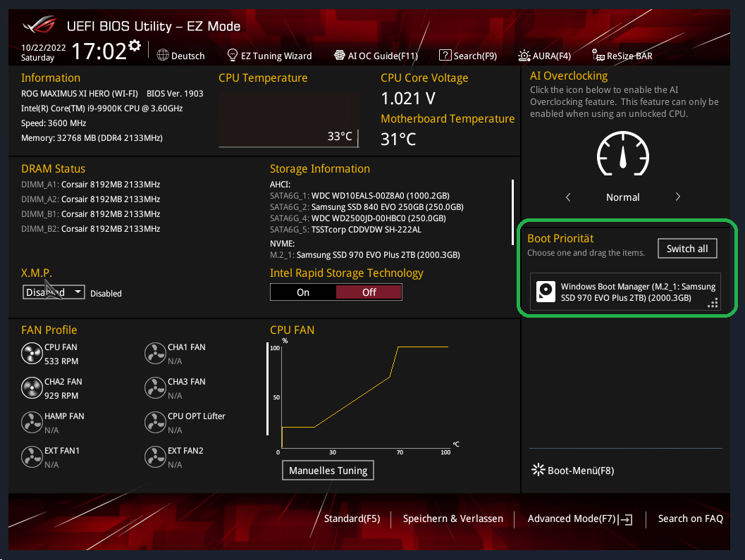Image resolution: width=745 pixels, height=560 pixels.
Task: Click the 10/22/2022 date text
Action: pos(43,47)
